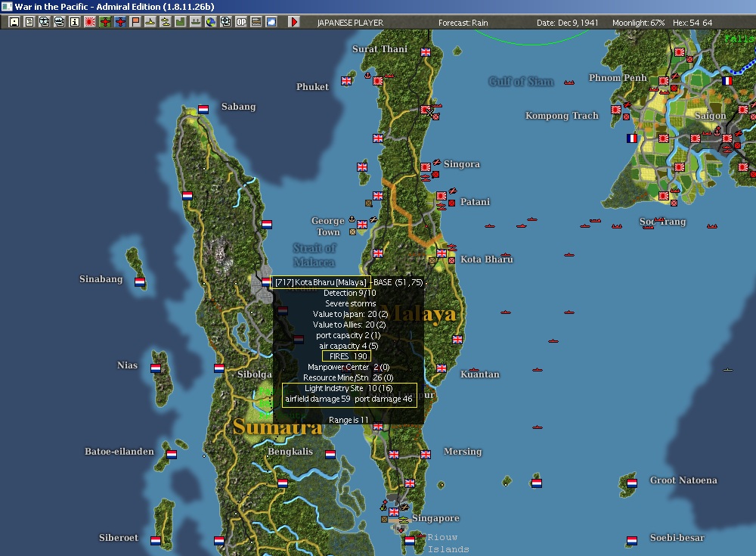The height and width of the screenshot is (556, 756).
Task: Open the OP operations icon
Action: pos(241,22)
